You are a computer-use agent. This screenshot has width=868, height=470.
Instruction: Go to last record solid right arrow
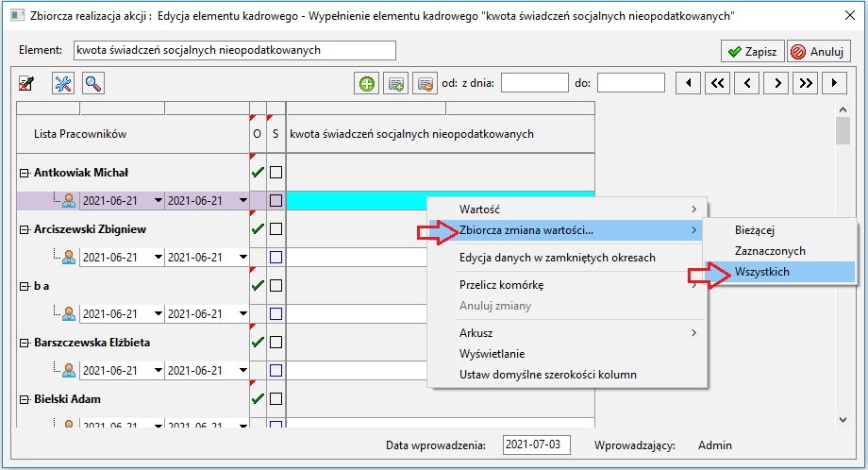(x=834, y=84)
